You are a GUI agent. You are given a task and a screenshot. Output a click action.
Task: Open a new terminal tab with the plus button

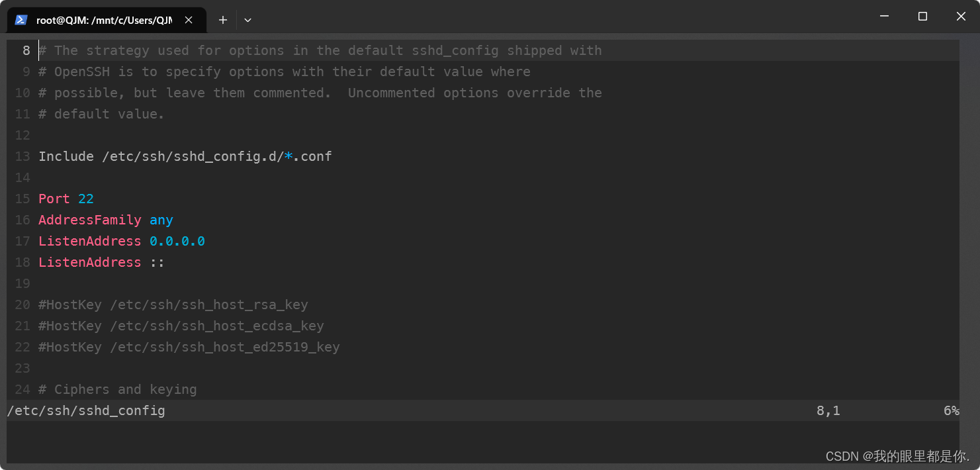pyautogui.click(x=223, y=20)
